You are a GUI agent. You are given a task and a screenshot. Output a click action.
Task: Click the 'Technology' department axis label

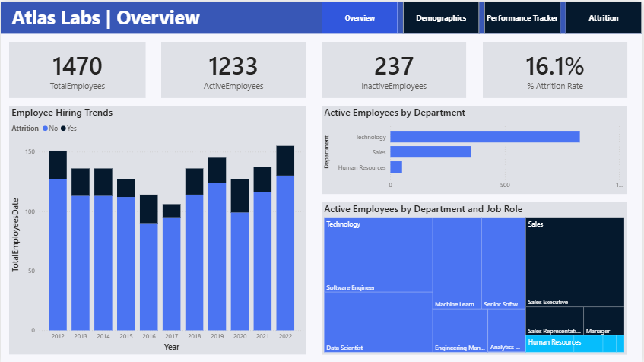coord(370,137)
